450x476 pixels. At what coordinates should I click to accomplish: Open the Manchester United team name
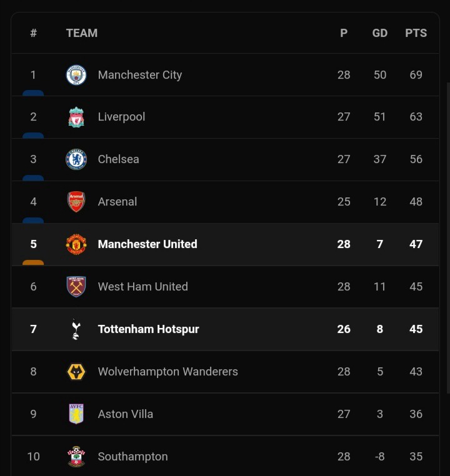point(147,244)
